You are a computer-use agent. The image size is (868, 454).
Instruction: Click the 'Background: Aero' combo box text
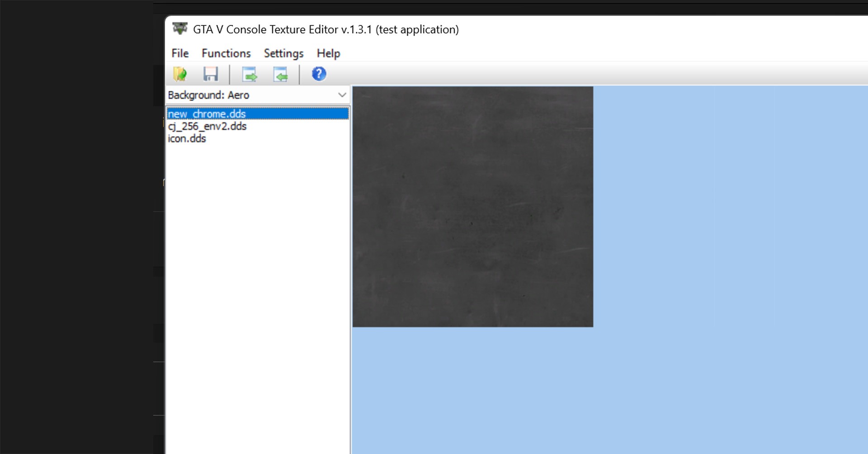[208, 95]
